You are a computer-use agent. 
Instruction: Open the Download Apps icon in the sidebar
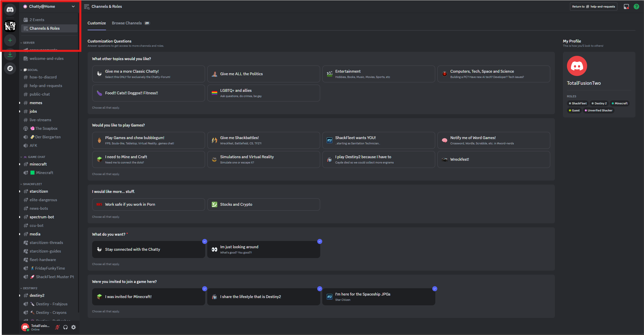pyautogui.click(x=10, y=54)
